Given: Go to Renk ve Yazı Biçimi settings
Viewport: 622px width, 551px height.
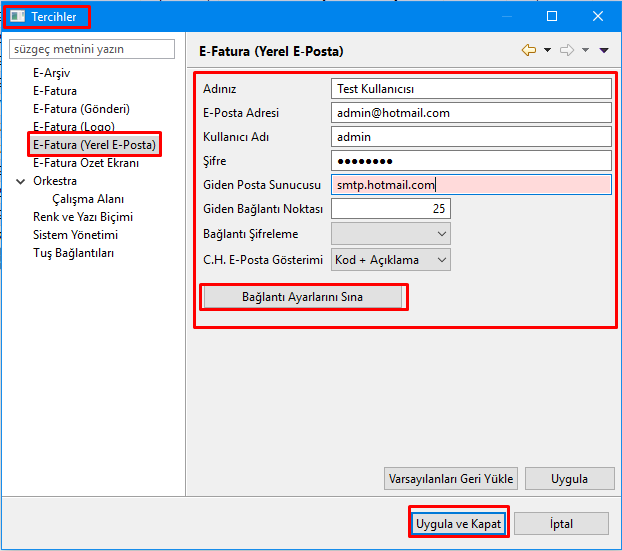Looking at the screenshot, I should point(82,217).
